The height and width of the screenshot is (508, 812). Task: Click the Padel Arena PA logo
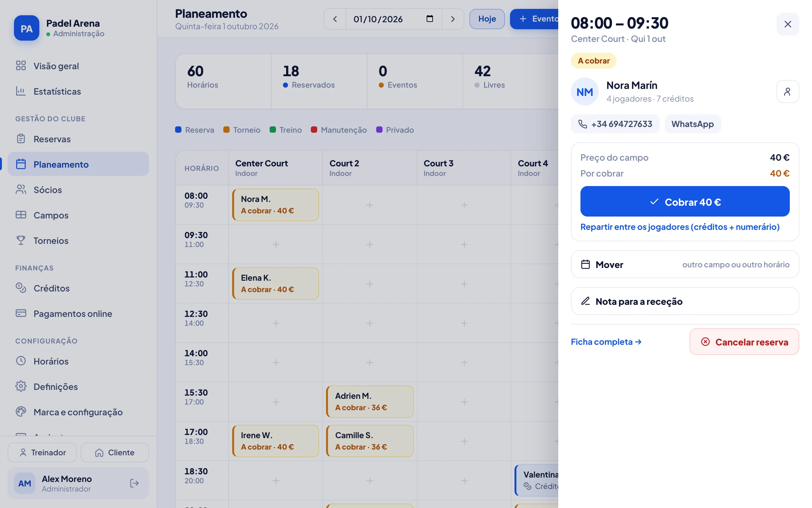[27, 28]
